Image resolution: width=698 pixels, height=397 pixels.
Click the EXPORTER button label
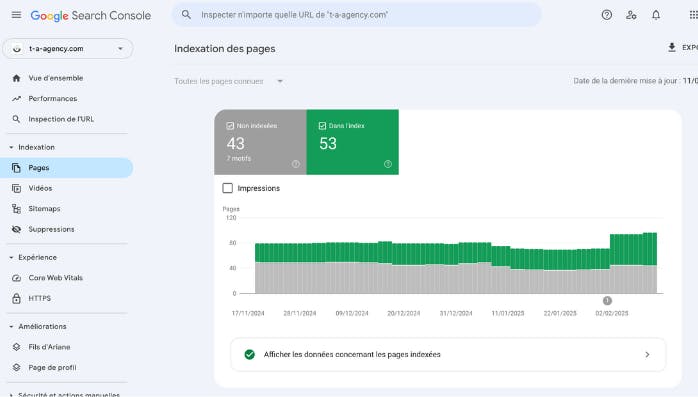[x=690, y=47]
